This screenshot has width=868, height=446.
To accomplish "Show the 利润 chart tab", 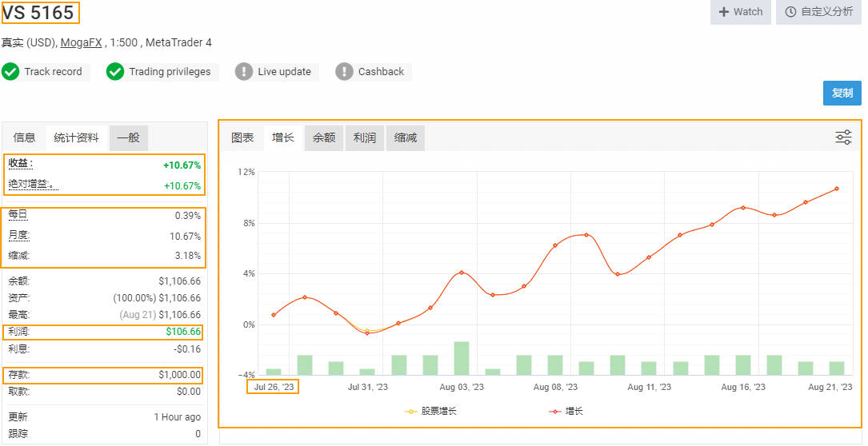I will (364, 138).
